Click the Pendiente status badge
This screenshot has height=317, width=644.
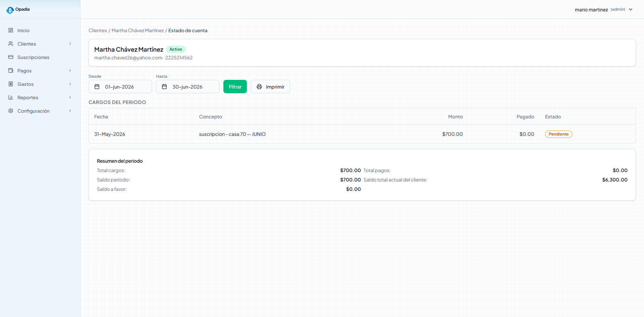(558, 134)
